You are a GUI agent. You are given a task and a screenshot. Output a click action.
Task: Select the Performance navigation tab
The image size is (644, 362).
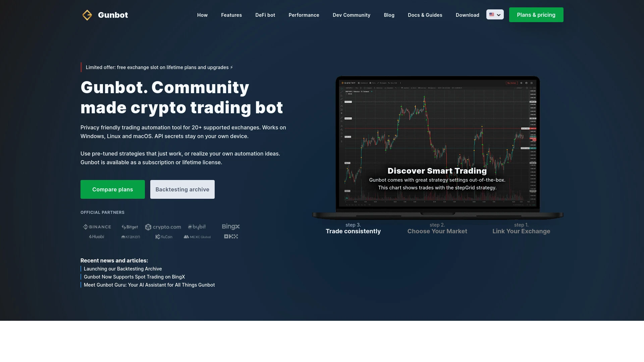[304, 15]
